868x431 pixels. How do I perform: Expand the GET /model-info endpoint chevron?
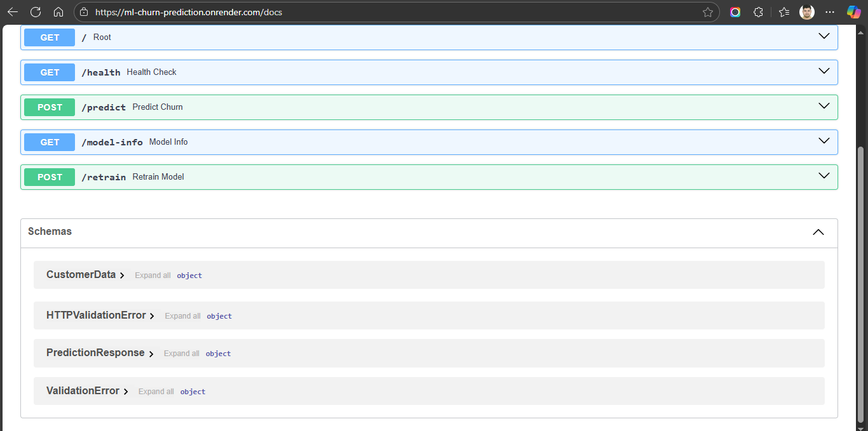(x=824, y=141)
